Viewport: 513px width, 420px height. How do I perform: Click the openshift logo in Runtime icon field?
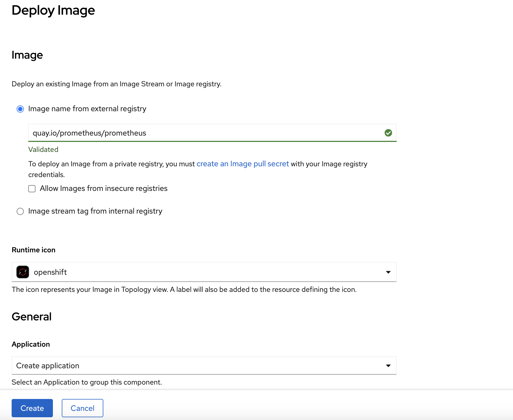click(x=23, y=272)
